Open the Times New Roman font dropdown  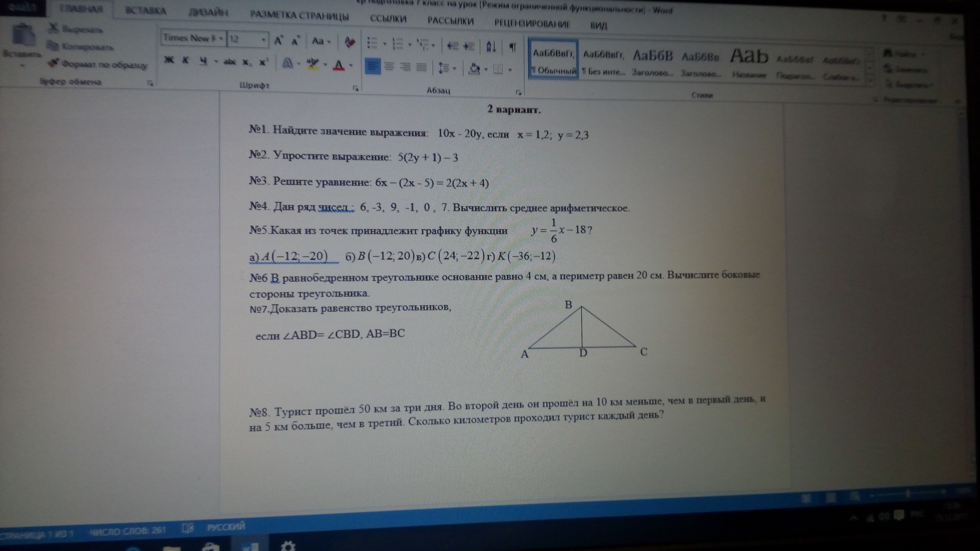tap(221, 39)
